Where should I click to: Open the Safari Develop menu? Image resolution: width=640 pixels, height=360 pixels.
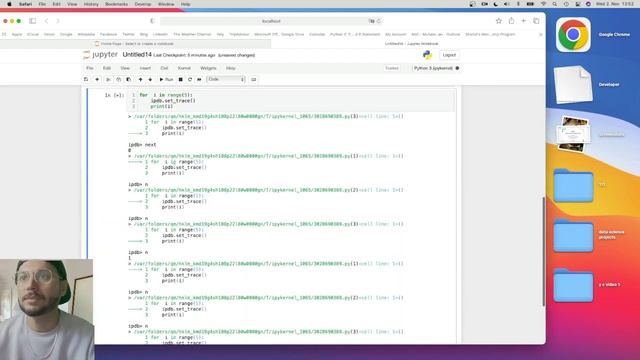(x=143, y=4)
